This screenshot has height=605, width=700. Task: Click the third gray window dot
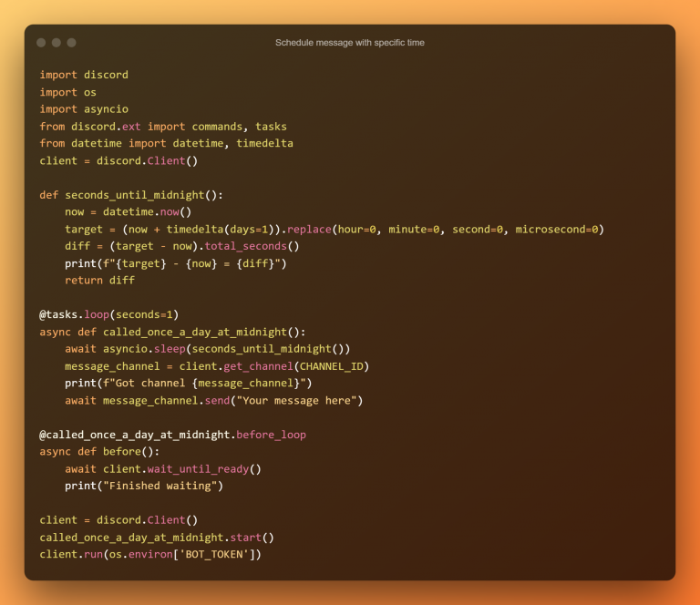point(71,43)
